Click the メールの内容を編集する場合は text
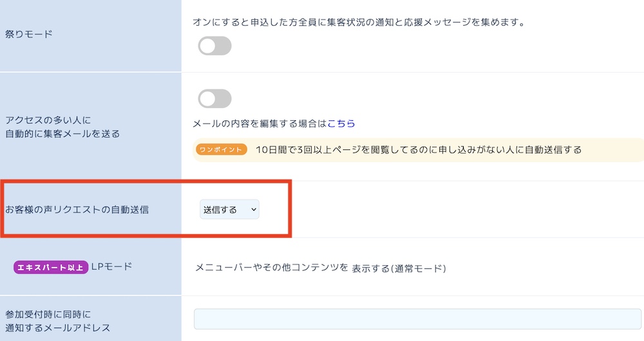The image size is (644, 341). click(x=260, y=123)
